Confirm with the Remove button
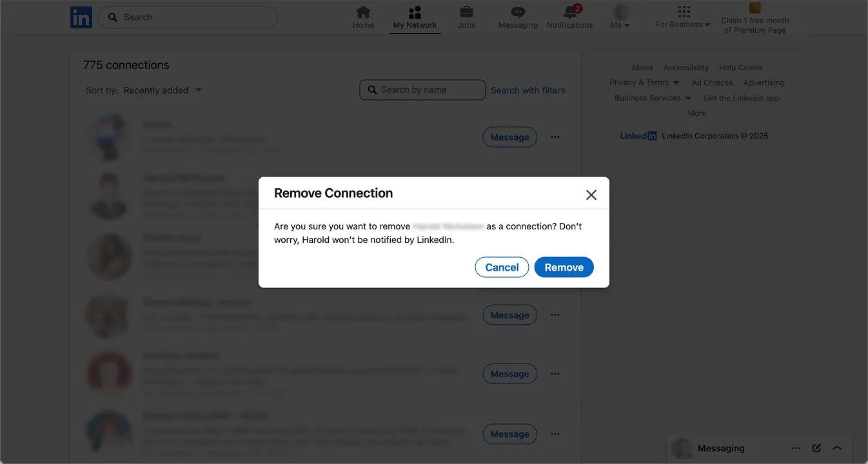 [564, 267]
